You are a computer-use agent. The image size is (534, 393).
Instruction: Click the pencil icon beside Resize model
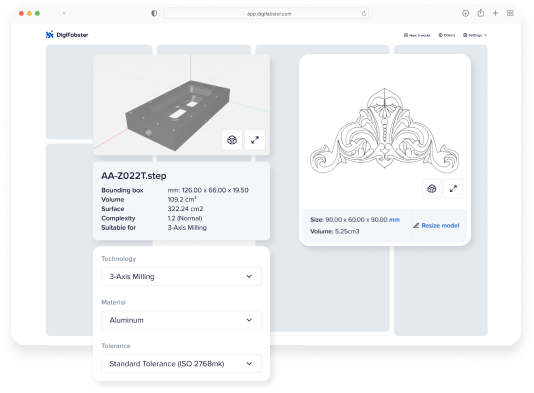point(416,225)
